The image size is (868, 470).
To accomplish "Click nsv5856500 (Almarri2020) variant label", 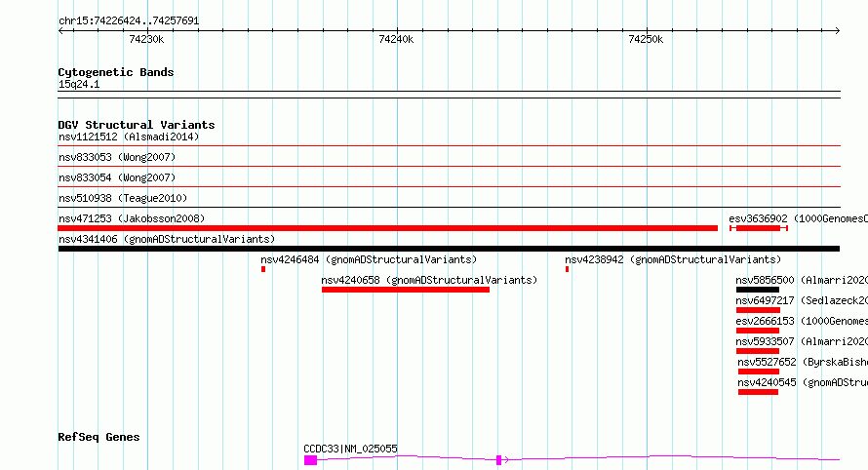I will coord(802,280).
